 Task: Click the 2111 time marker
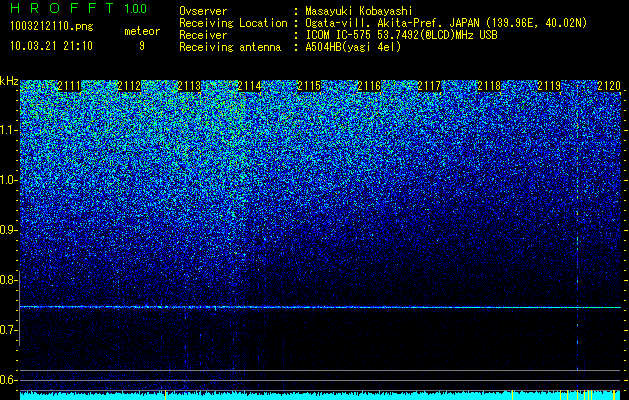click(x=69, y=86)
